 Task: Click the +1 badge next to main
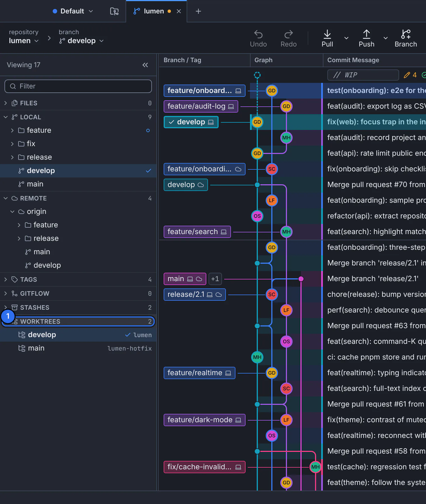(x=215, y=279)
